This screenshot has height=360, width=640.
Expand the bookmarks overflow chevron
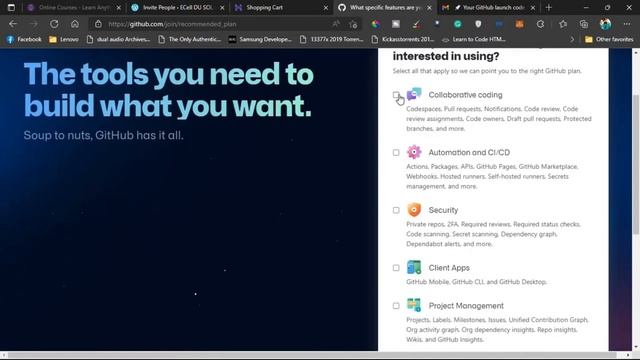[572, 40]
